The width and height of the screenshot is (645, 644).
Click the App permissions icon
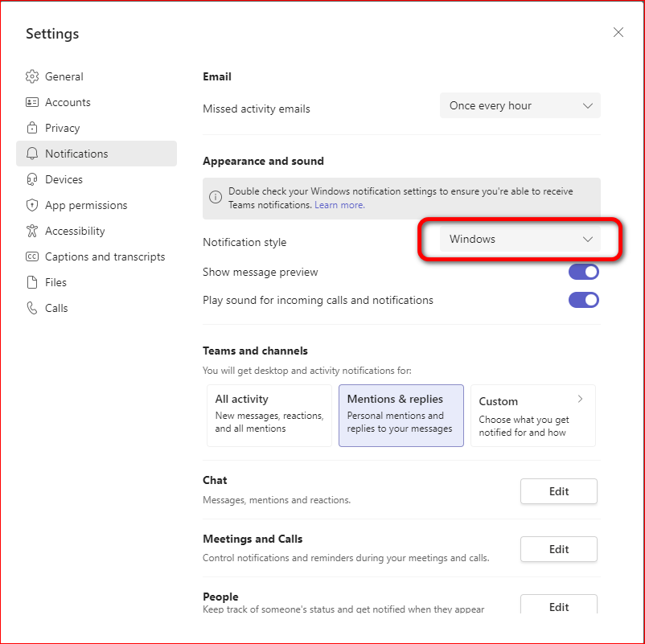tap(32, 205)
